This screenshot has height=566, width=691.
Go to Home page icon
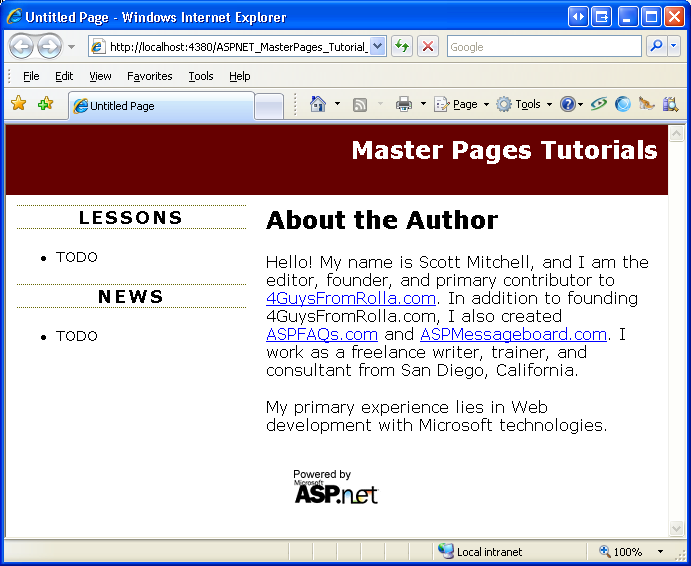point(317,104)
